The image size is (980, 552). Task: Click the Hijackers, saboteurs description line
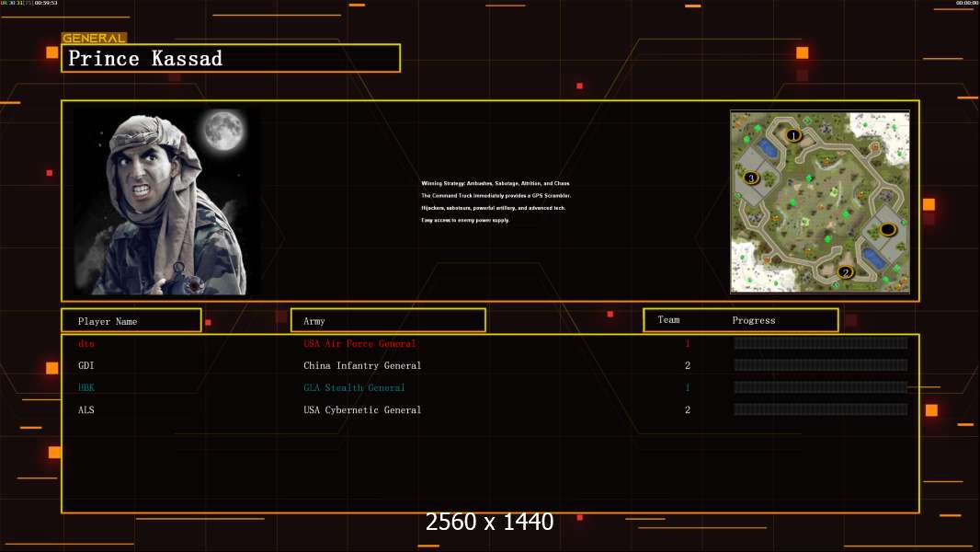click(x=493, y=208)
